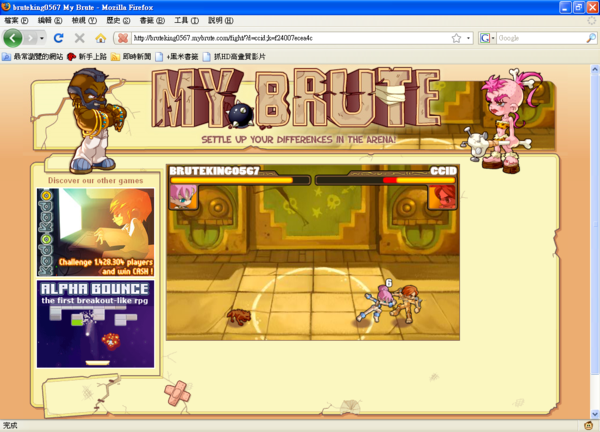Open the Google search engine dropdown
600x432 pixels.
click(487, 38)
